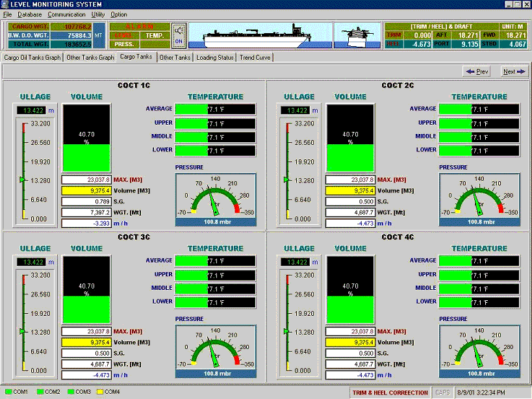Open the Communication menu
The image size is (532, 399).
(66, 14)
